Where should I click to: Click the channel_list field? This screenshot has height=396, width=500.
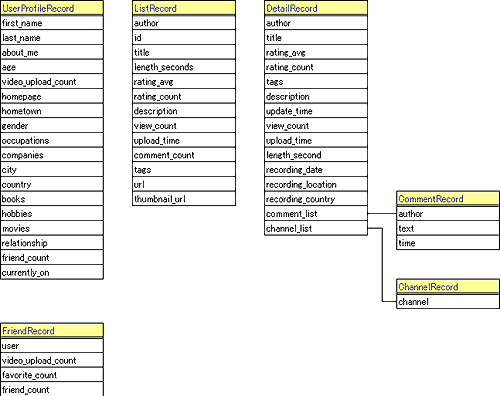[316, 228]
